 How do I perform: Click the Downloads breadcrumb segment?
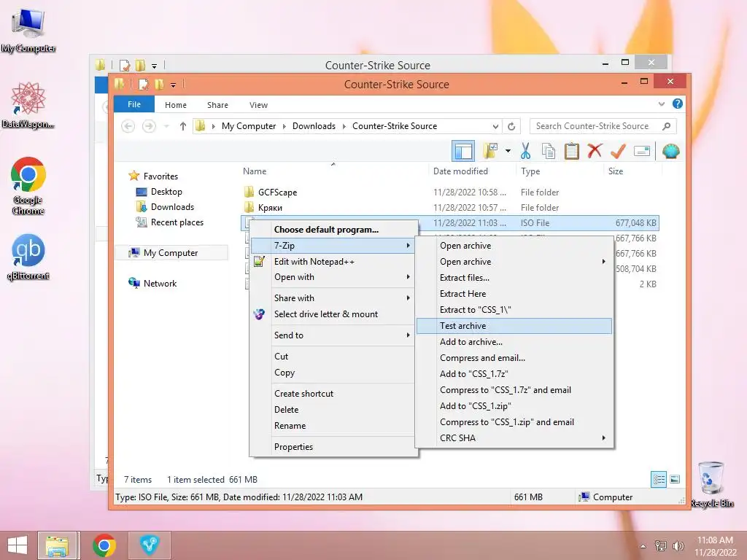tap(314, 126)
